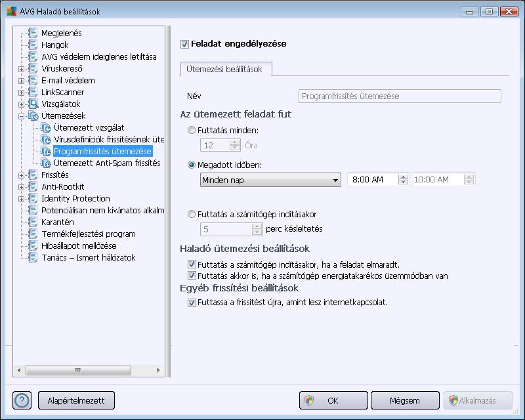Select Termékfejlesztési program entry

tap(89, 234)
